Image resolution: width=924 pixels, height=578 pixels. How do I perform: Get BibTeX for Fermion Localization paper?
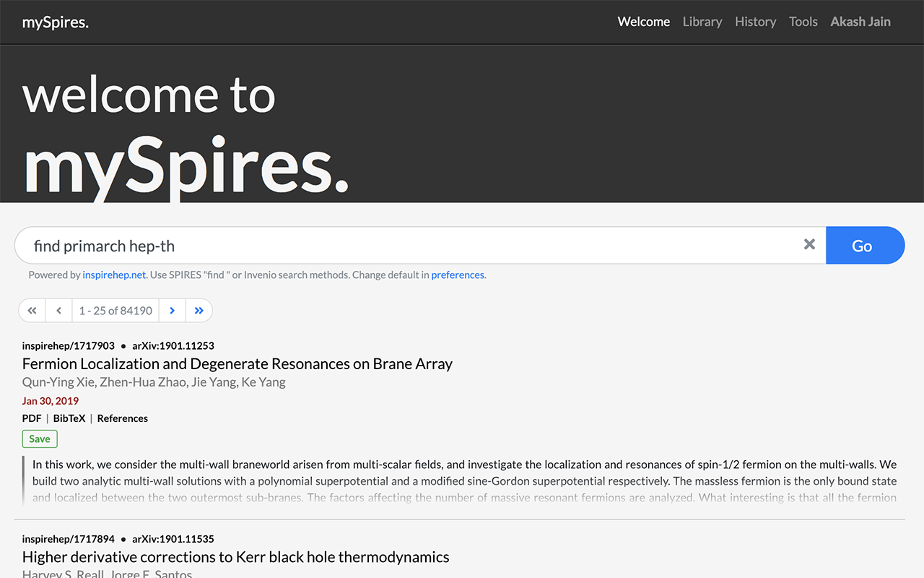69,418
